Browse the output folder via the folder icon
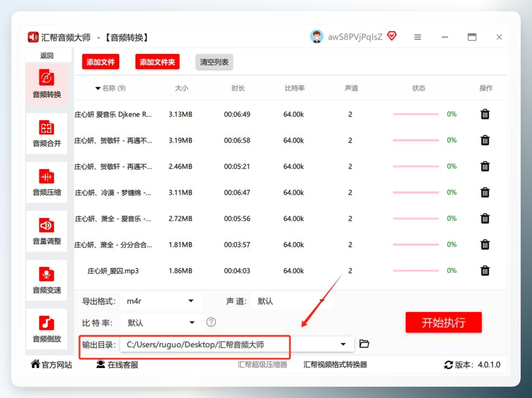532x398 pixels. 364,344
